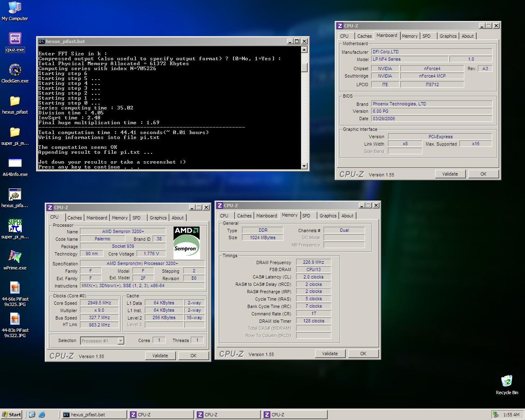The image size is (525, 420).
Task: Open the Caches tab in the CPU window
Action: point(74,218)
